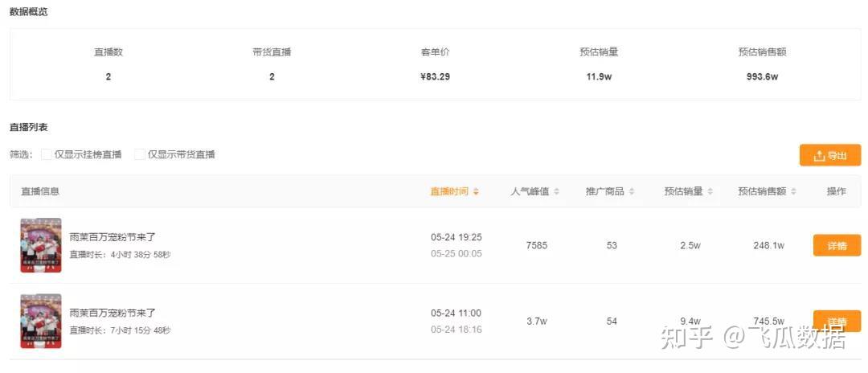Select the 预估销量 column header label
The width and height of the screenshot is (868, 373).
tap(683, 192)
